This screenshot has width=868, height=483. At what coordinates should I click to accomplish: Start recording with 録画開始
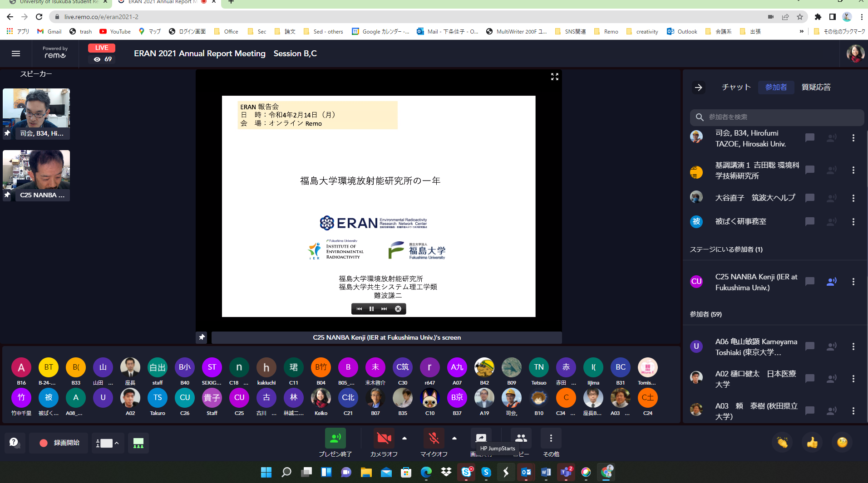59,443
